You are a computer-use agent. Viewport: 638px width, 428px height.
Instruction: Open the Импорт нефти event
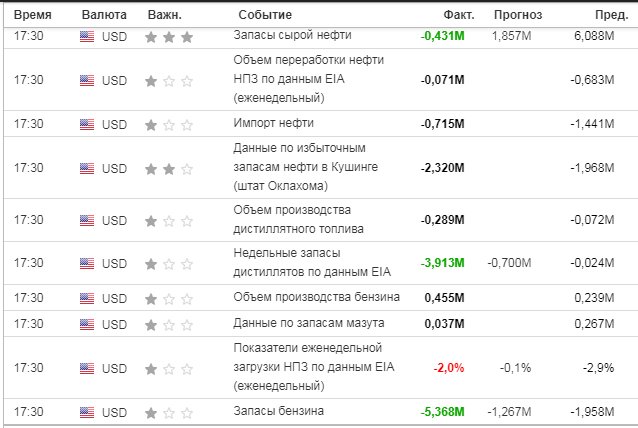coord(273,123)
